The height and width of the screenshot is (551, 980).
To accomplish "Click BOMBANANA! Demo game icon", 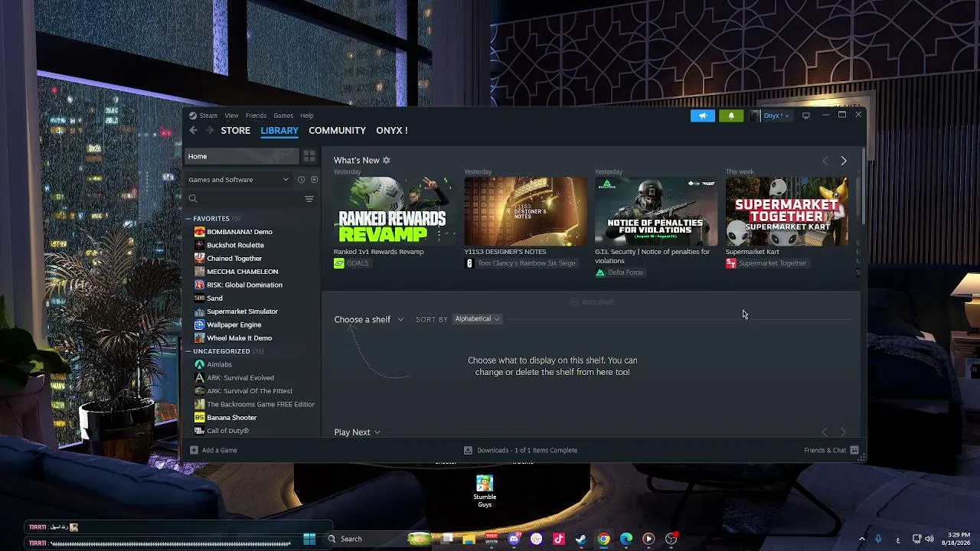I will pyautogui.click(x=199, y=232).
